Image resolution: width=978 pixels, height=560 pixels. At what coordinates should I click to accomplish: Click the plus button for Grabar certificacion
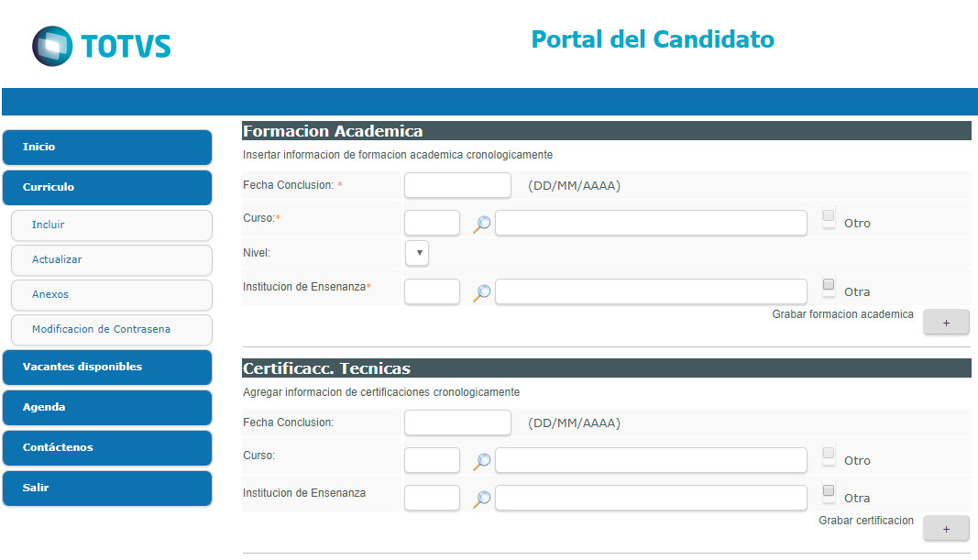(946, 528)
